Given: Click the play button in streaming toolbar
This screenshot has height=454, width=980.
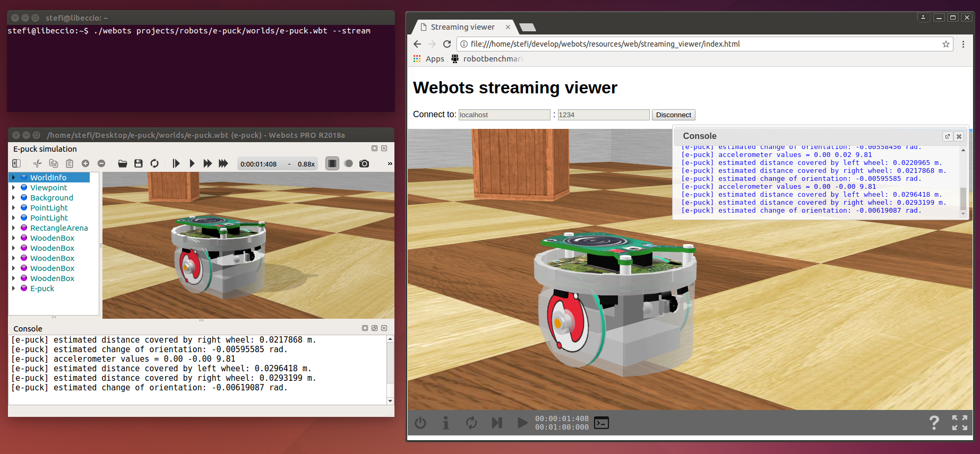Looking at the screenshot, I should (522, 423).
